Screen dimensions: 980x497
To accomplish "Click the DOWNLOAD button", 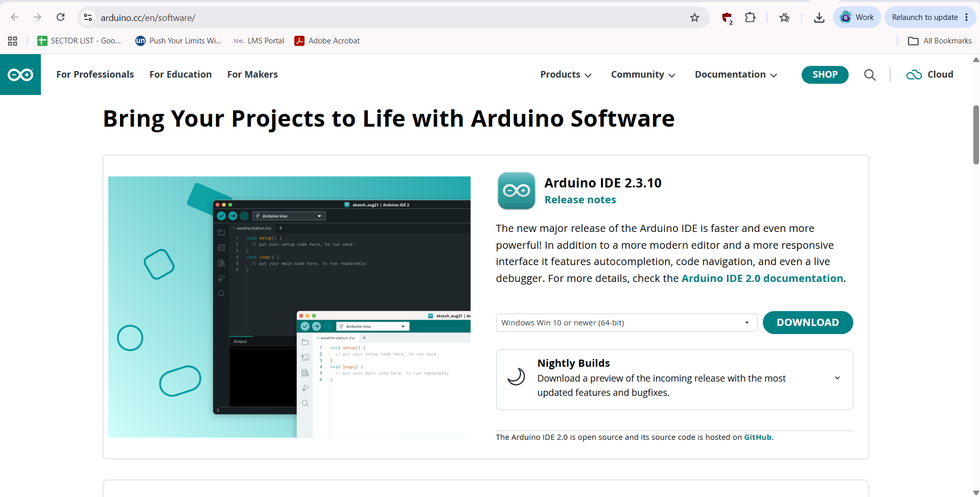I will click(807, 323).
